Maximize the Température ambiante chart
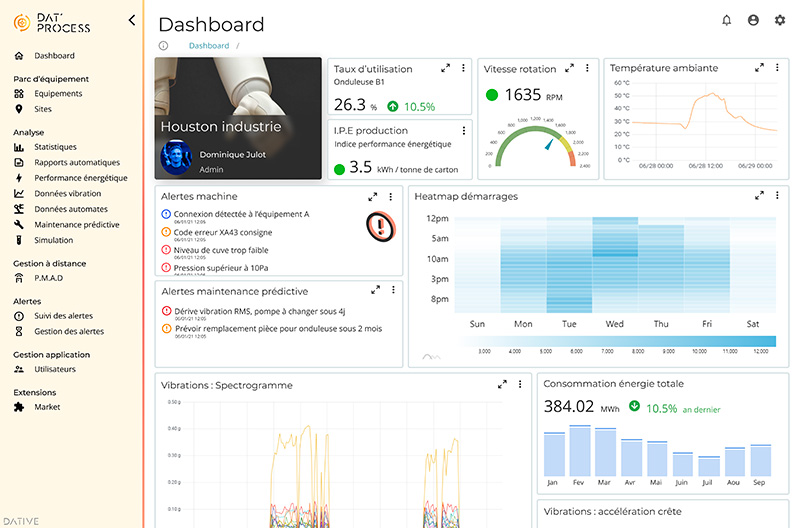800x528 pixels. pyautogui.click(x=759, y=67)
